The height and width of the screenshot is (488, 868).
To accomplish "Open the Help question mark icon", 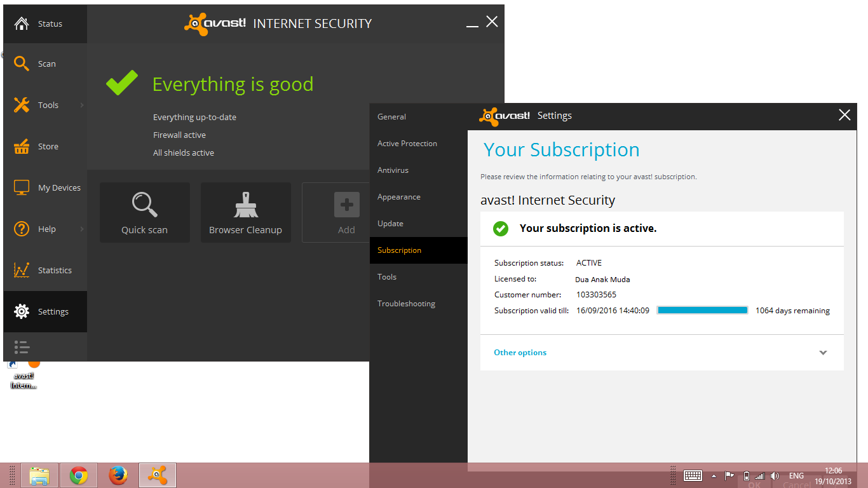I will click(x=22, y=229).
